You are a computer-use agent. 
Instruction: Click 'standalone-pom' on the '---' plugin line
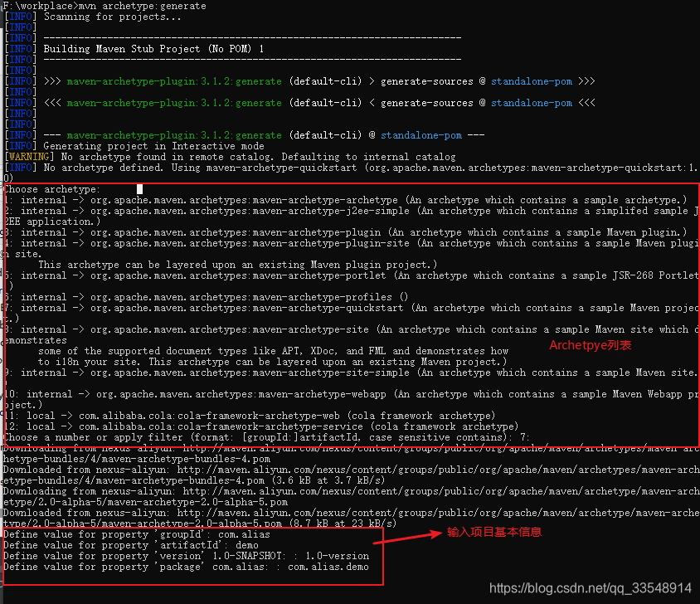click(x=421, y=135)
